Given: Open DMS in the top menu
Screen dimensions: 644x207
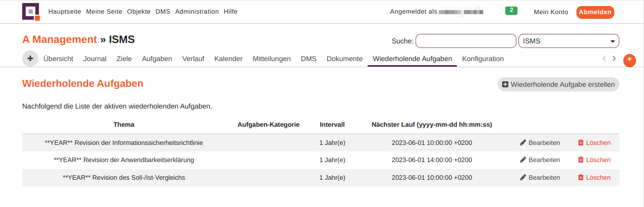Looking at the screenshot, I should point(163,12).
